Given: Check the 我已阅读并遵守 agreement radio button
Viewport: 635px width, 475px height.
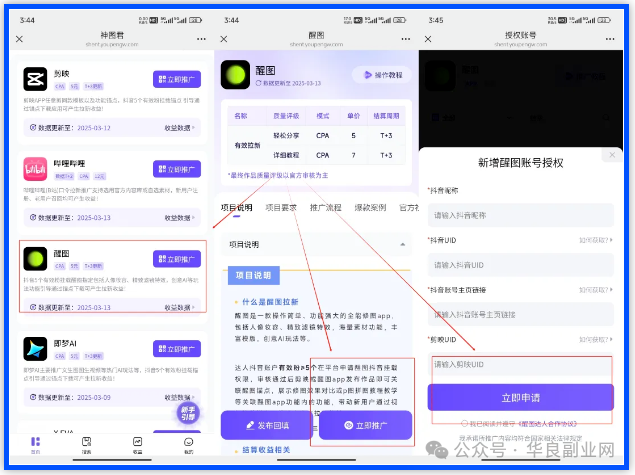Looking at the screenshot, I should click(x=465, y=424).
